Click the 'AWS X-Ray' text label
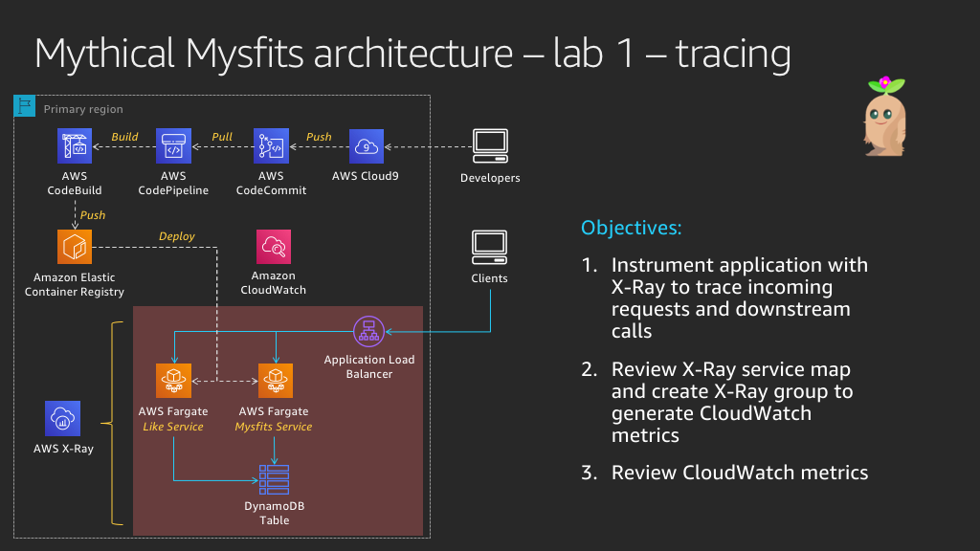Viewport: 980px width, 551px height. pos(63,449)
